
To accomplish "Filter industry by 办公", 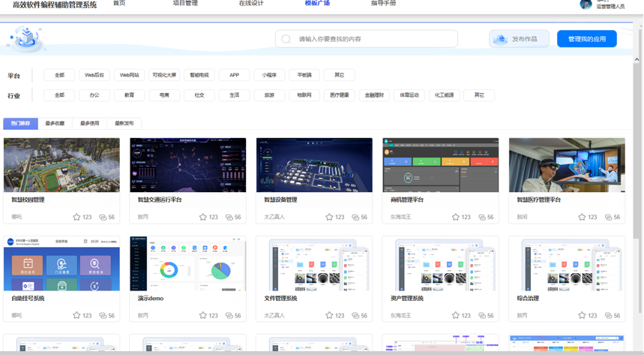I will tap(94, 95).
